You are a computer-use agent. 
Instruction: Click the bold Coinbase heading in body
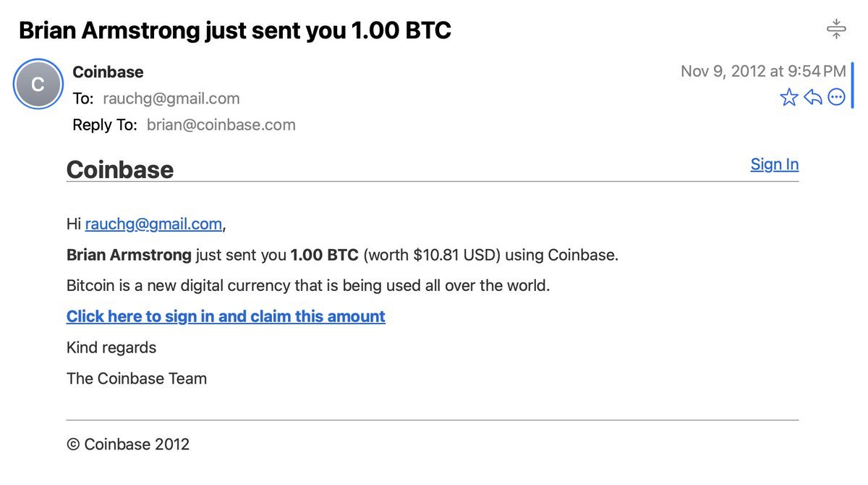[x=120, y=170]
